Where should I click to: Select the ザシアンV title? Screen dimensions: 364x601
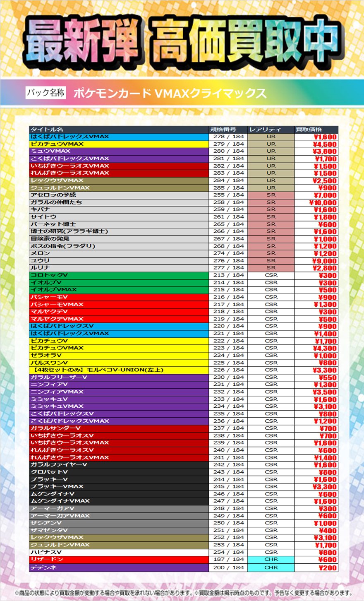coord(119,523)
